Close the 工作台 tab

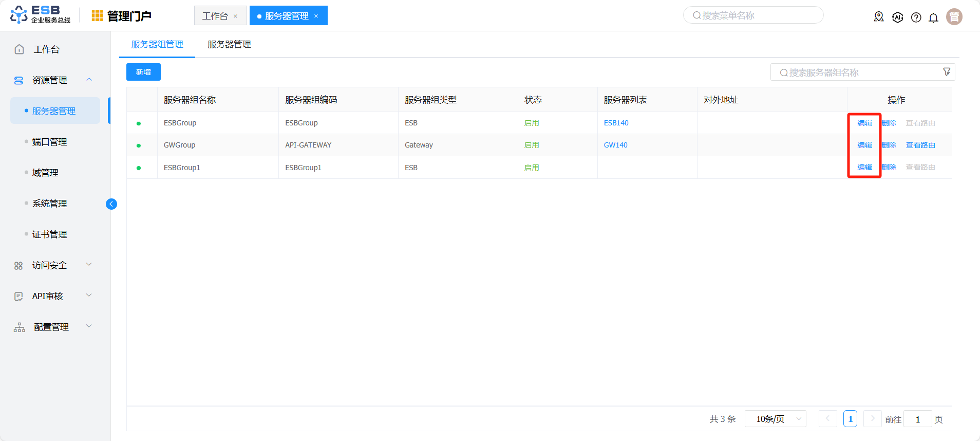236,16
